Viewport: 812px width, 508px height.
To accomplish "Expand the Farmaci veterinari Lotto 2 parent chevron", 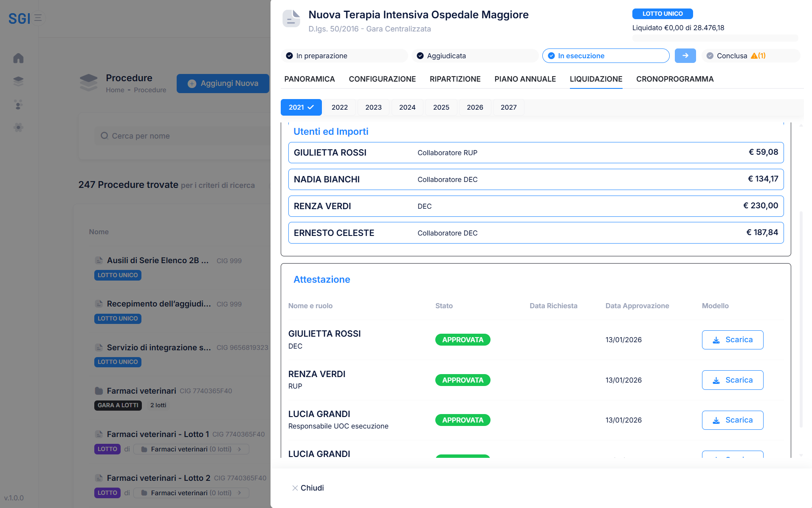I will point(240,493).
